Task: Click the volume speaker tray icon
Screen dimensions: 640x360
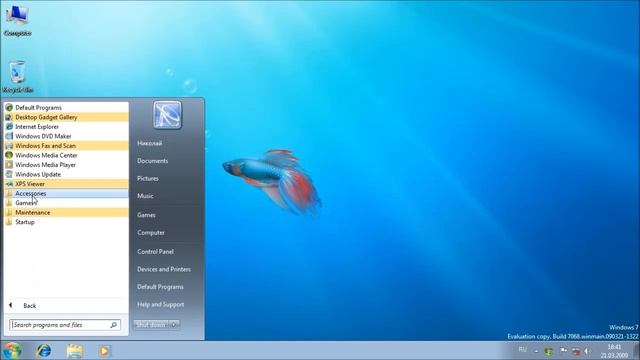Action: [x=588, y=351]
